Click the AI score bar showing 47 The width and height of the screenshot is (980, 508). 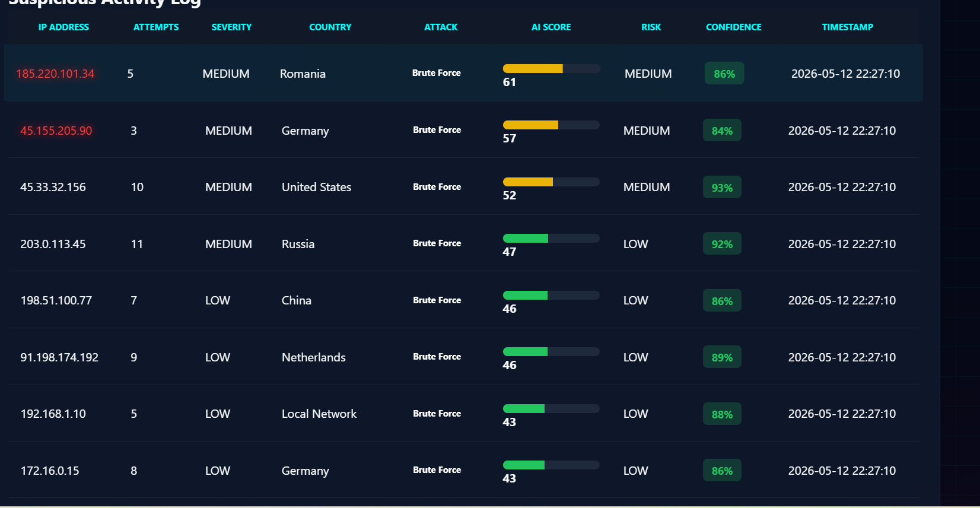coord(551,239)
